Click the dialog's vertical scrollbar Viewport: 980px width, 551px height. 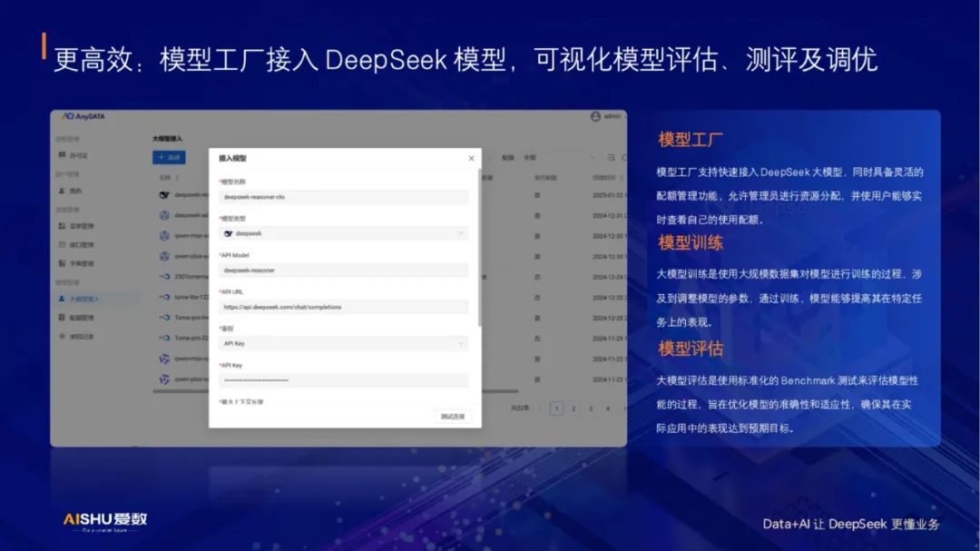pos(479,247)
